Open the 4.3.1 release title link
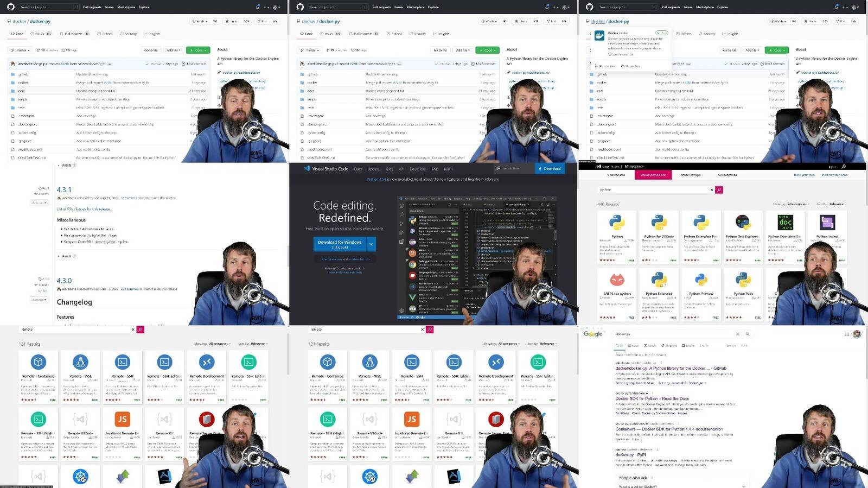 (x=64, y=189)
